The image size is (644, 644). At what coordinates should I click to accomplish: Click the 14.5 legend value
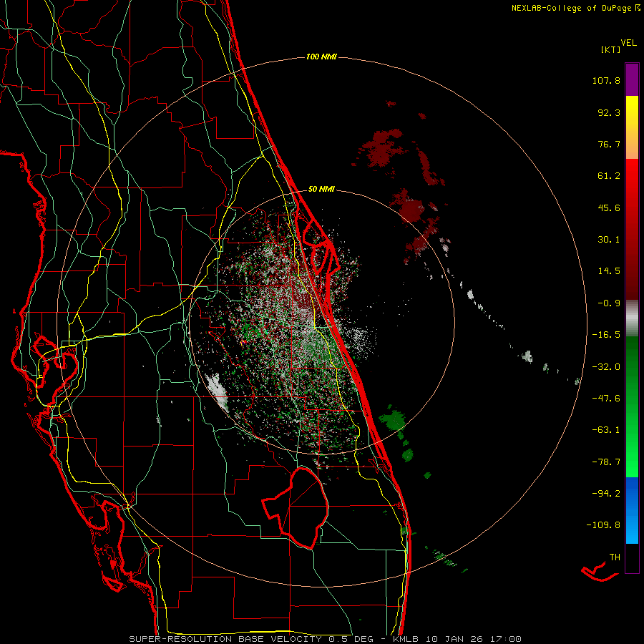[609, 271]
